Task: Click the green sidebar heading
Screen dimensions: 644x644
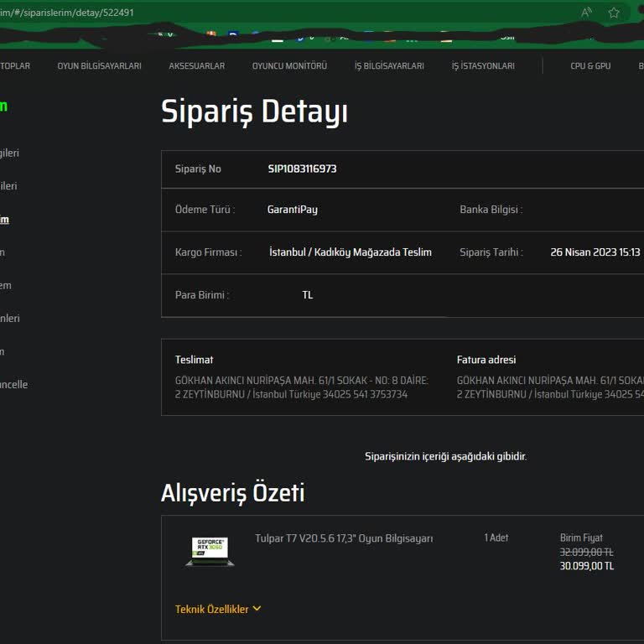Action: (x=3, y=106)
